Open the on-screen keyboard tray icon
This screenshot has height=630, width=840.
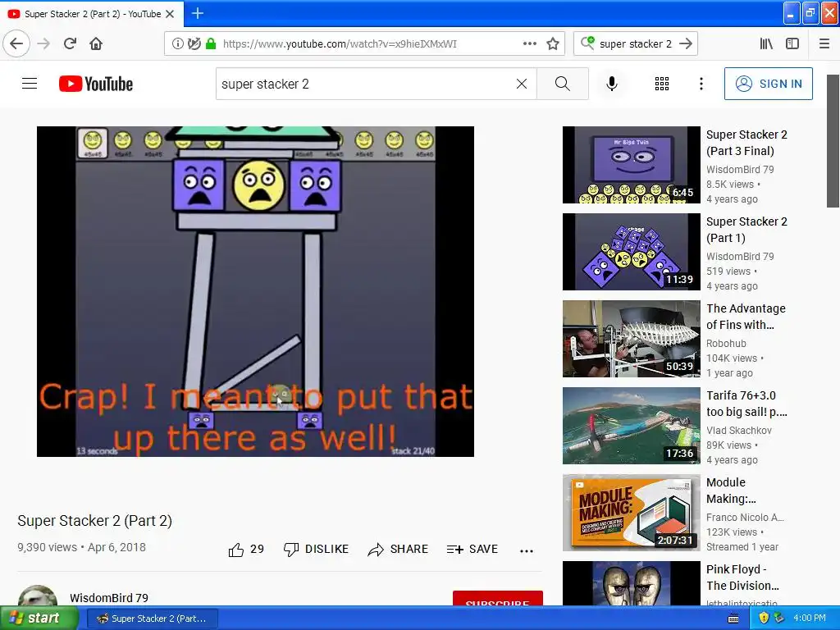coord(733,619)
